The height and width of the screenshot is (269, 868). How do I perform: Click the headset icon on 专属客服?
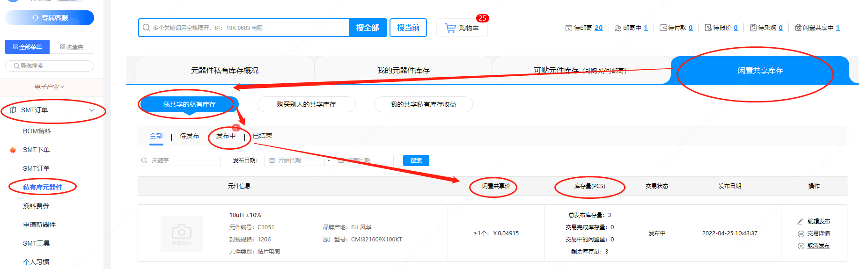[36, 18]
